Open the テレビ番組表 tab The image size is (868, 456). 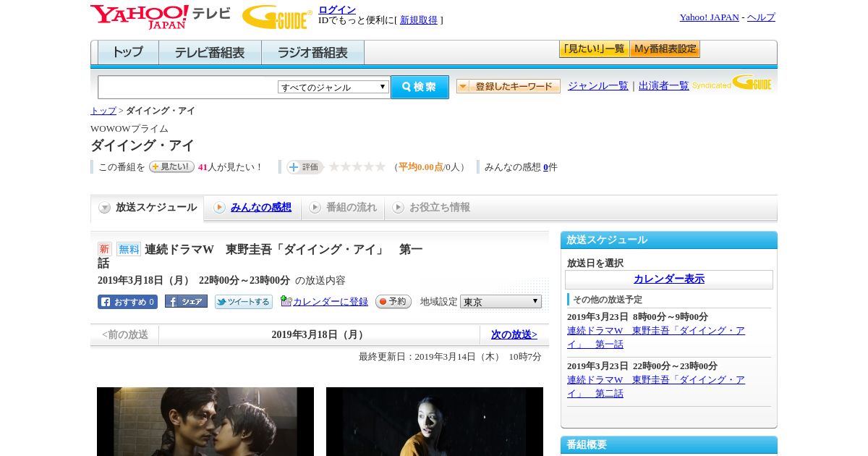tap(210, 53)
